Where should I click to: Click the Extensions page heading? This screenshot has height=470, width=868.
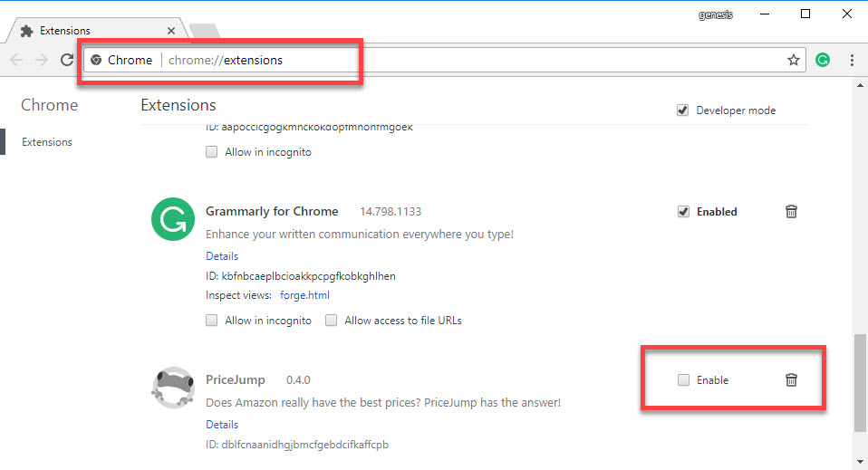point(178,105)
